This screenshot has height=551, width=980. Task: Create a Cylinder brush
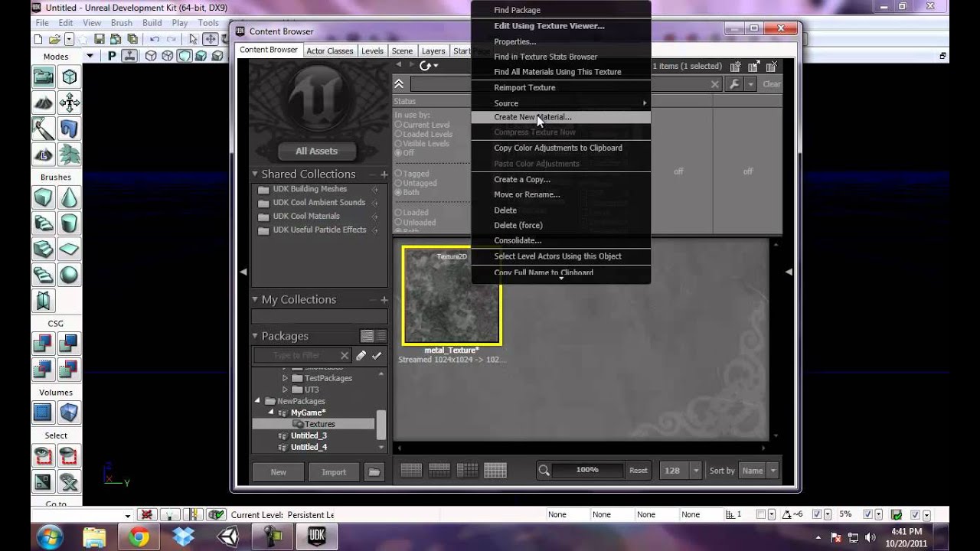pos(69,223)
